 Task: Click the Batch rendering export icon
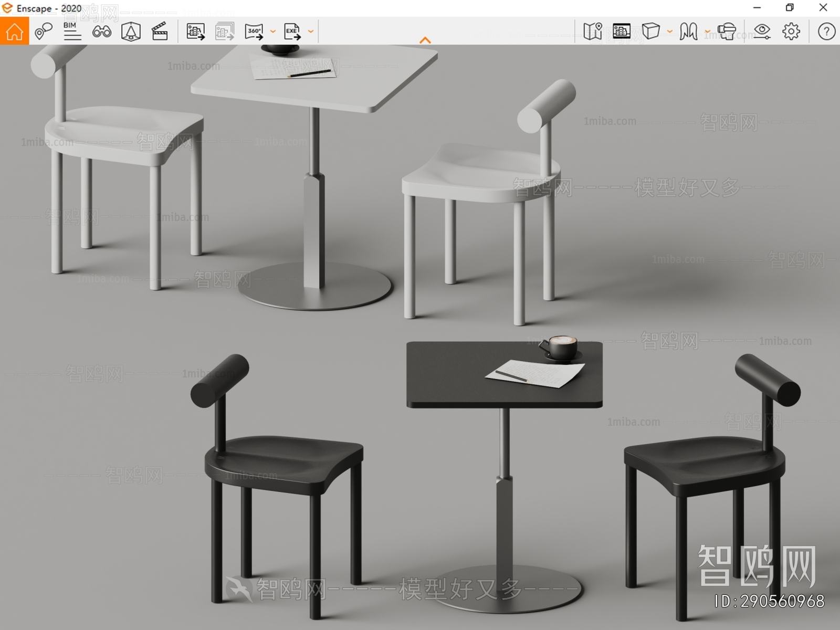(225, 31)
